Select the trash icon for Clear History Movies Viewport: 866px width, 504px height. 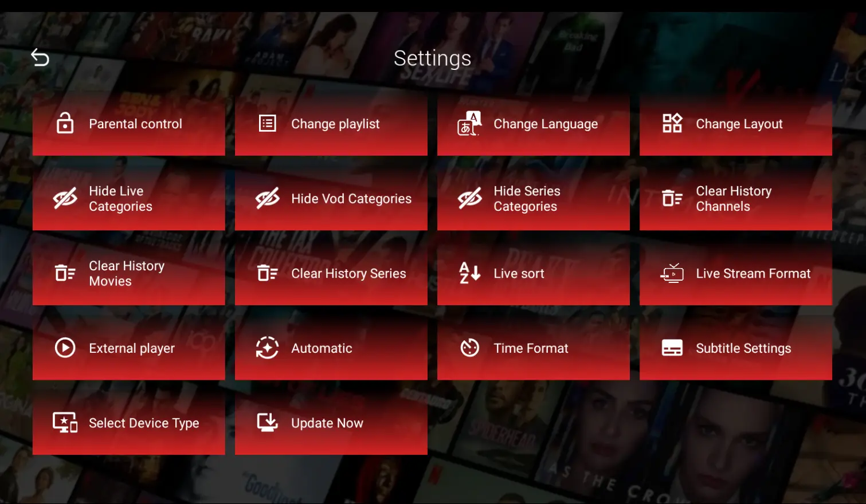pyautogui.click(x=65, y=273)
